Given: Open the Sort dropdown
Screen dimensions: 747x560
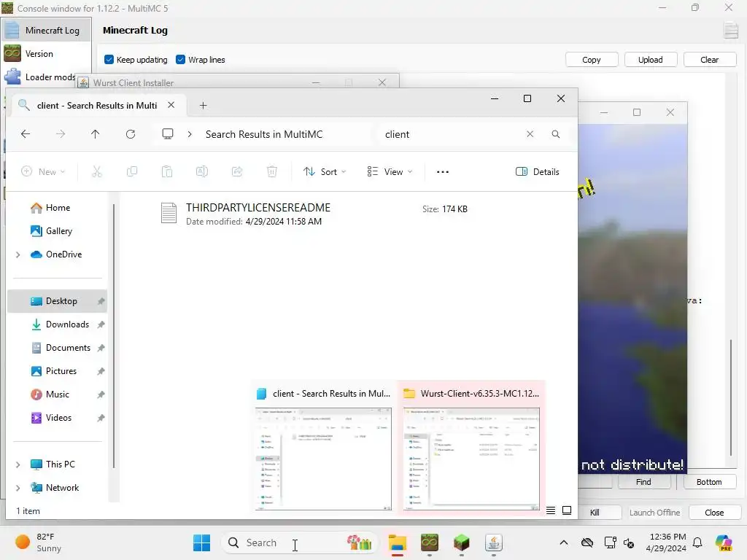Looking at the screenshot, I should [325, 171].
